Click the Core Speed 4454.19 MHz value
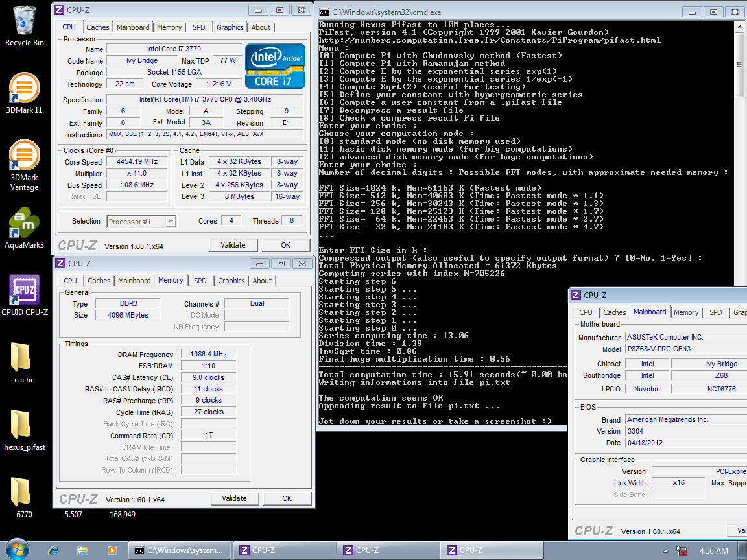The height and width of the screenshot is (560, 747). (x=137, y=161)
